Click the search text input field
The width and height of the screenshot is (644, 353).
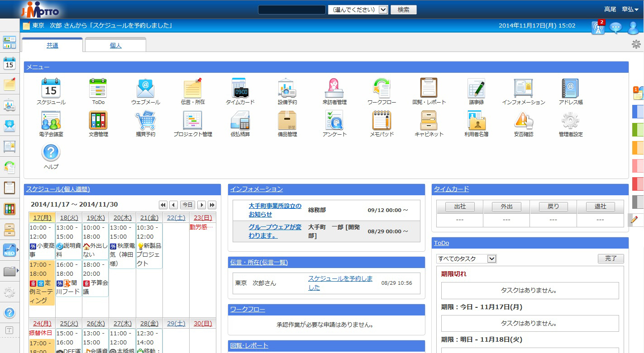pos(292,9)
